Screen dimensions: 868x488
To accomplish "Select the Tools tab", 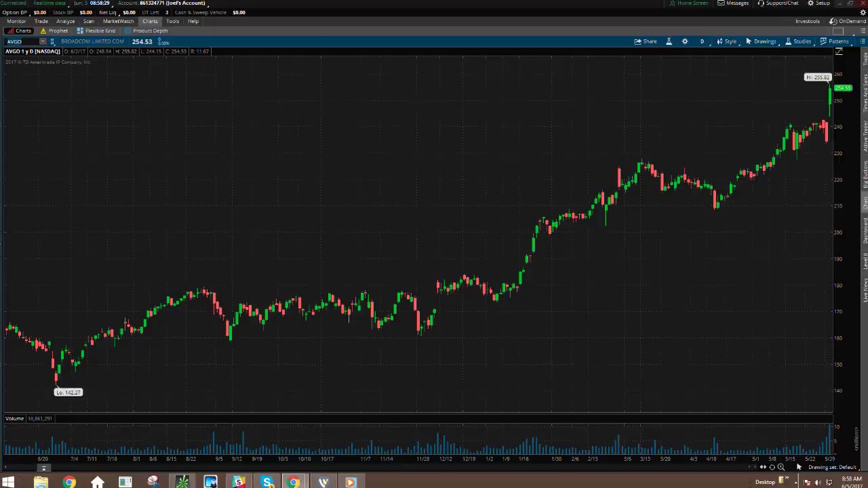I will pyautogui.click(x=172, y=21).
